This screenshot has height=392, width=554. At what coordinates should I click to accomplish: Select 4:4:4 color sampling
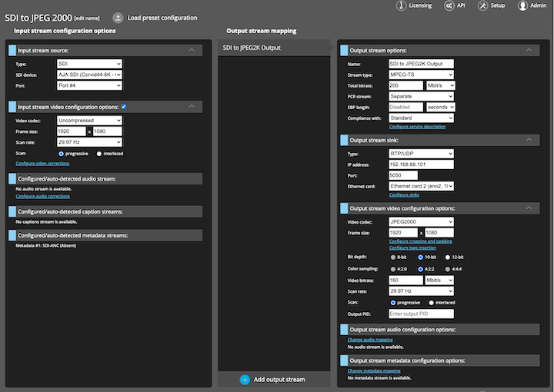449,269
